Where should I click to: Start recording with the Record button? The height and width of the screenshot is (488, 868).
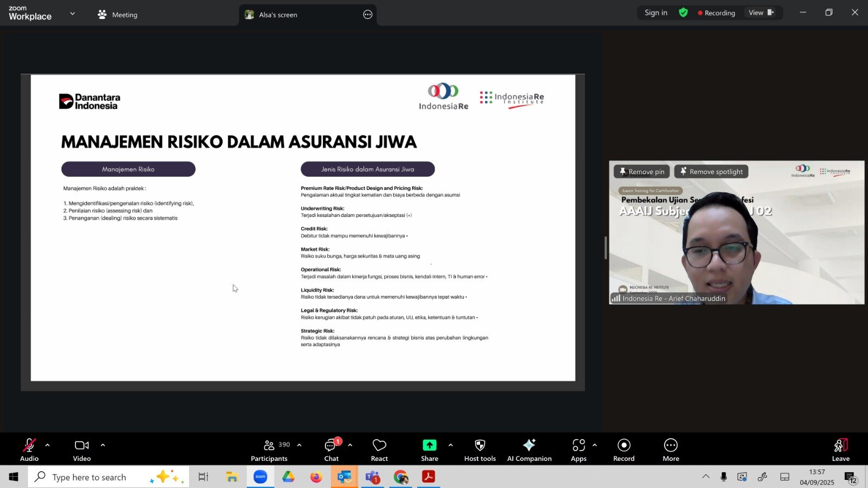(624, 446)
